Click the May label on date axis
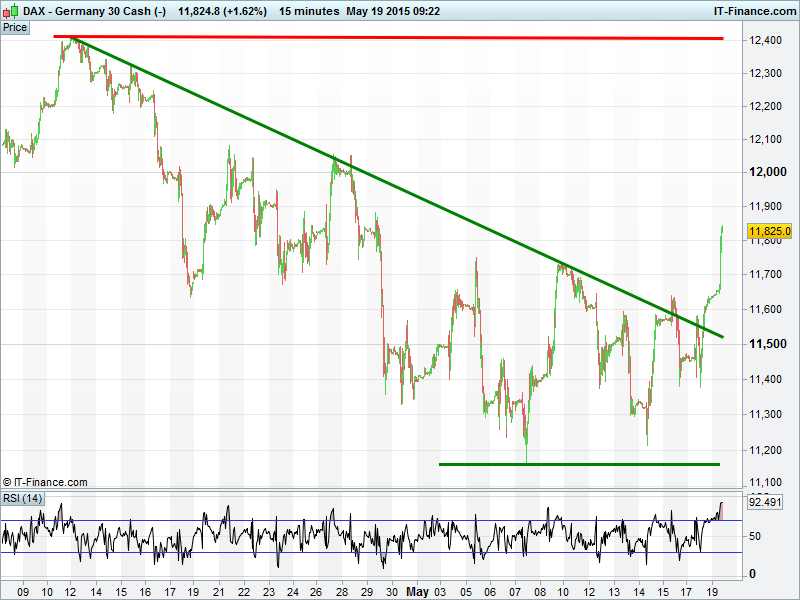 click(418, 591)
